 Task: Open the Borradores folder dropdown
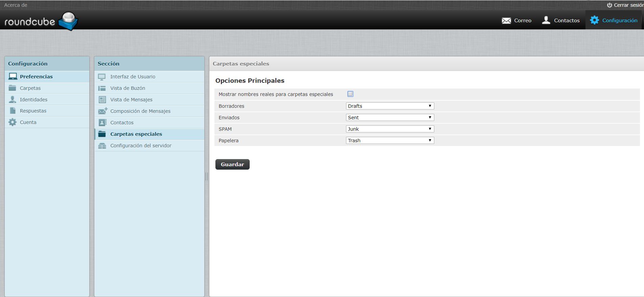click(x=390, y=106)
